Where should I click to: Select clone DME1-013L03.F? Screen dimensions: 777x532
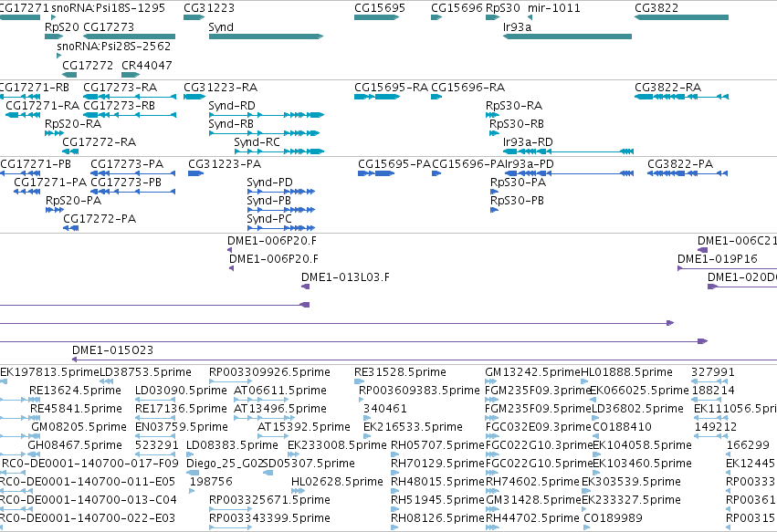pyautogui.click(x=306, y=287)
